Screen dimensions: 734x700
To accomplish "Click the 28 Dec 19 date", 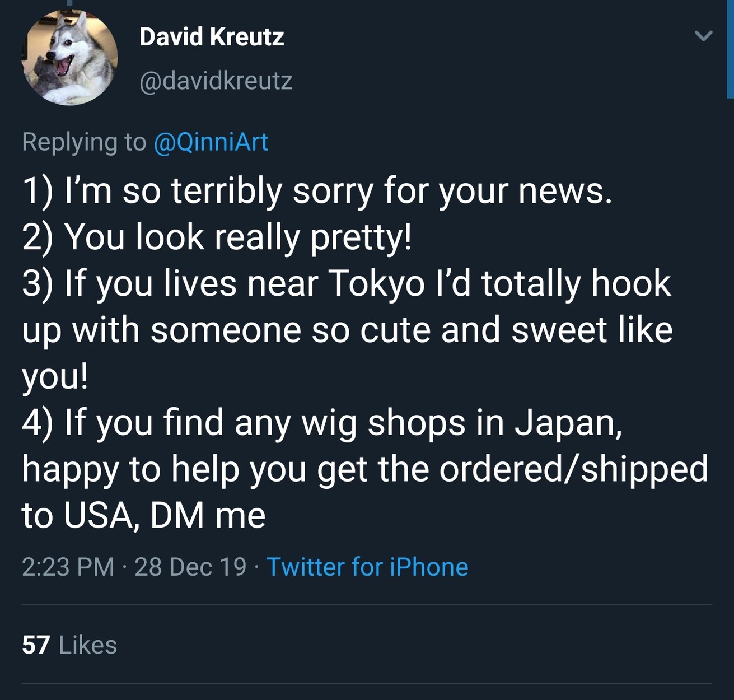I will click(190, 567).
